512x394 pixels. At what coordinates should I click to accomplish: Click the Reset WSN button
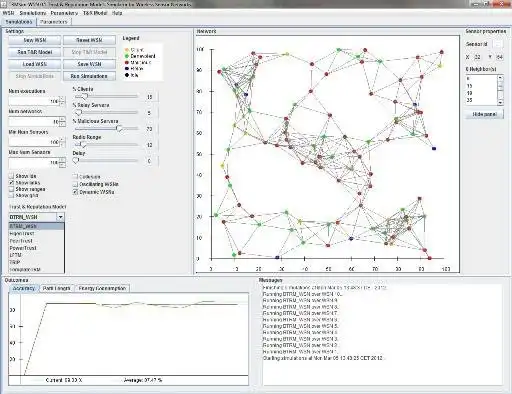(x=89, y=40)
